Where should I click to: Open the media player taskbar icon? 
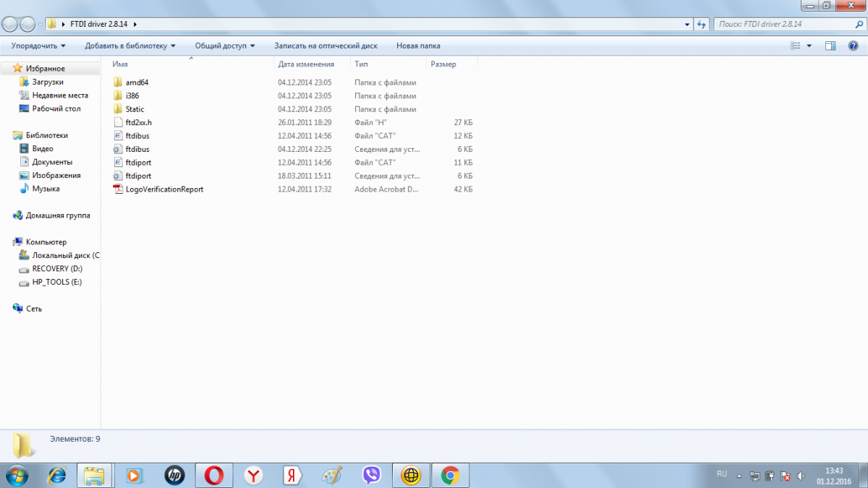click(x=135, y=475)
